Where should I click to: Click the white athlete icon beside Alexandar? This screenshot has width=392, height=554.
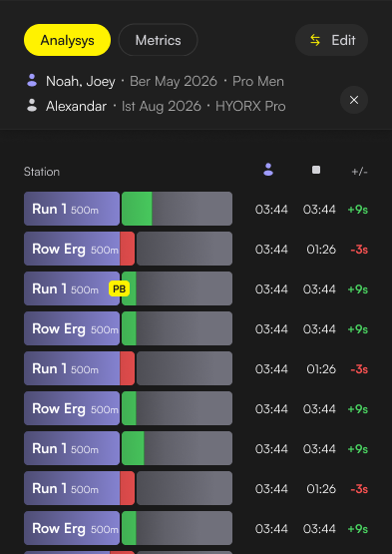pyautogui.click(x=32, y=106)
